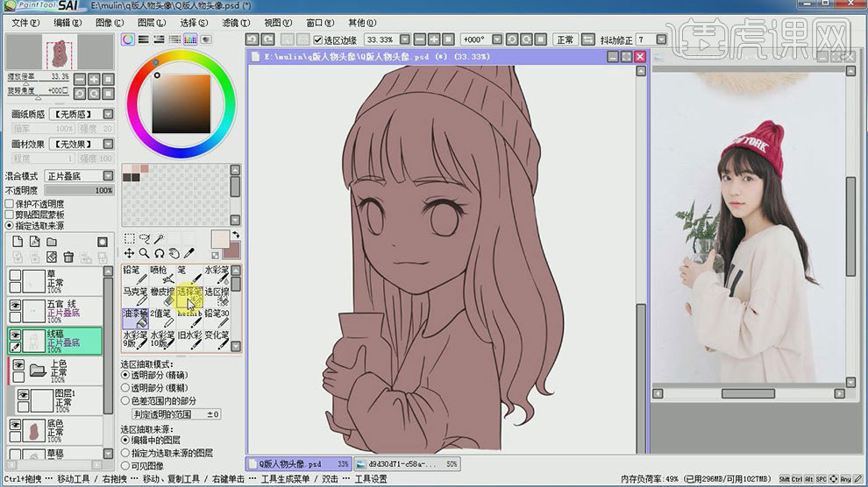Screen dimensions: 868x487
Task: Open the 混合模式 blending mode dropdown
Action: (x=79, y=176)
